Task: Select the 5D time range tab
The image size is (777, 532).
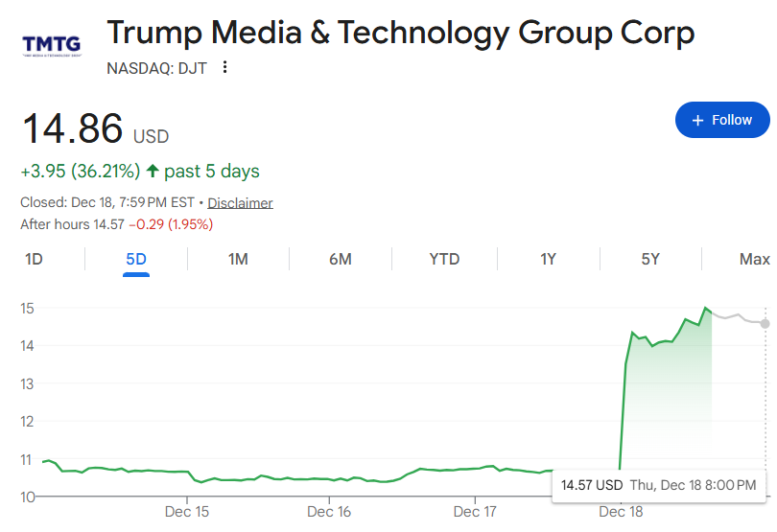Action: [136, 259]
